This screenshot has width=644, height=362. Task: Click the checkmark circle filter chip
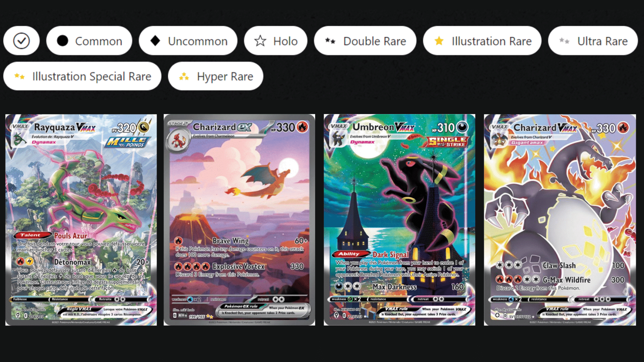coord(21,41)
